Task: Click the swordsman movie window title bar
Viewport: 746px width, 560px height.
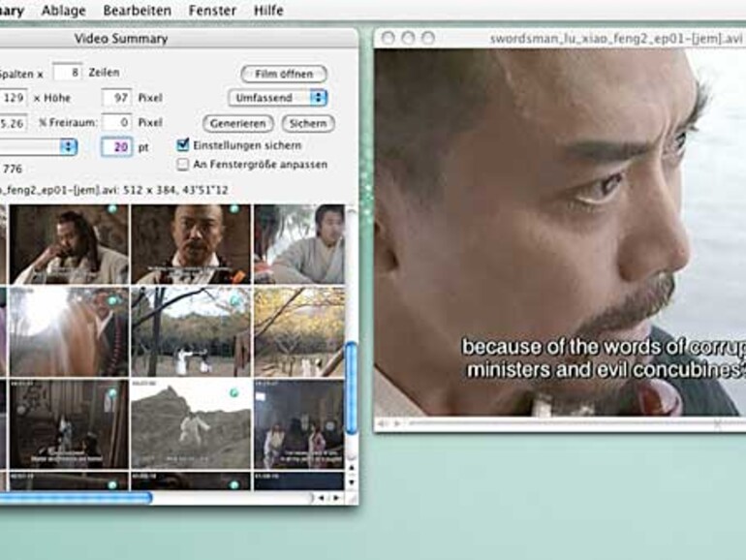Action: tap(560, 38)
